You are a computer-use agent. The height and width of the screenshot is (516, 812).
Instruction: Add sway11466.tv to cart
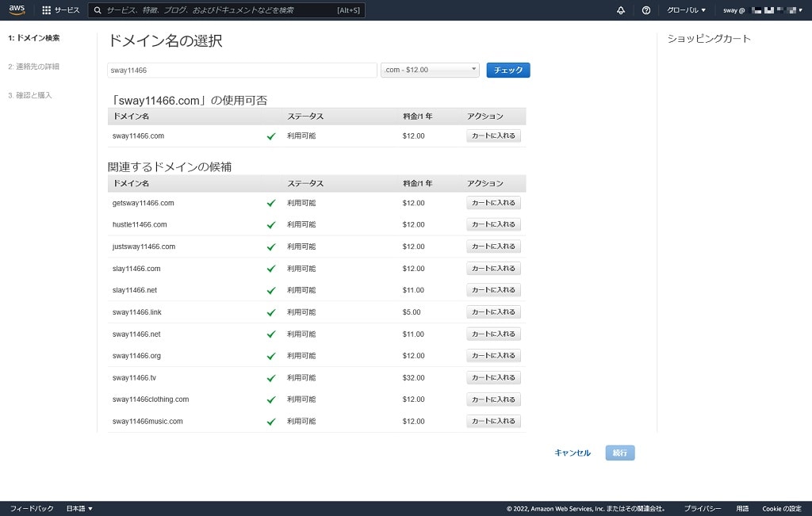493,378
